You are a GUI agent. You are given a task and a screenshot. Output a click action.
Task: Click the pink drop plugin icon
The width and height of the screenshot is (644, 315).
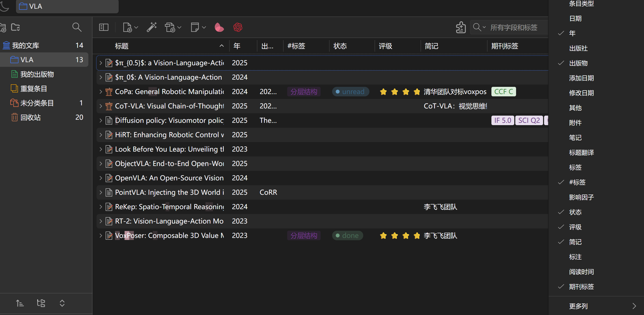click(x=219, y=27)
